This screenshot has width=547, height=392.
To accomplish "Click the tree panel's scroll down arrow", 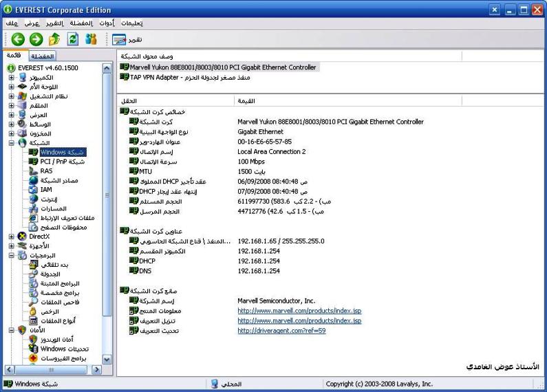I will click(x=107, y=359).
